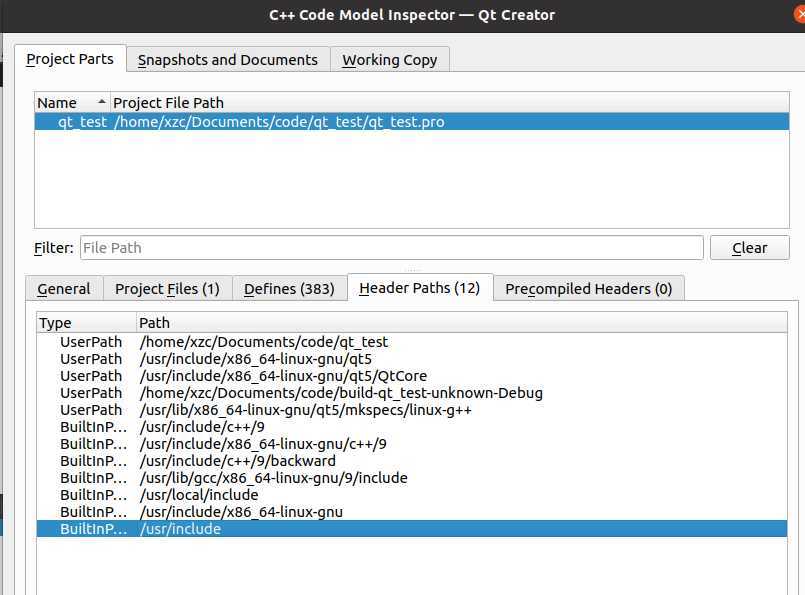This screenshot has height=595, width=805.
Task: Open the Working Copy tab
Action: pyautogui.click(x=390, y=60)
